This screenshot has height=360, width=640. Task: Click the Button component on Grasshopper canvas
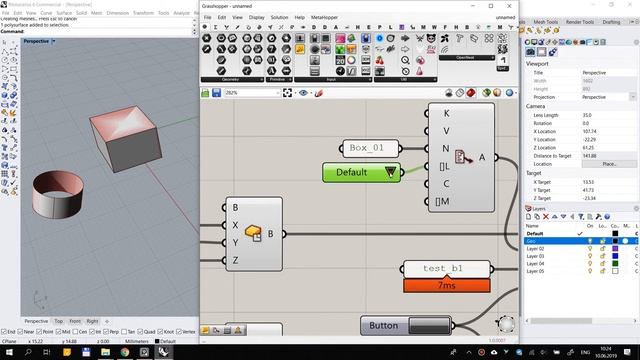407,326
